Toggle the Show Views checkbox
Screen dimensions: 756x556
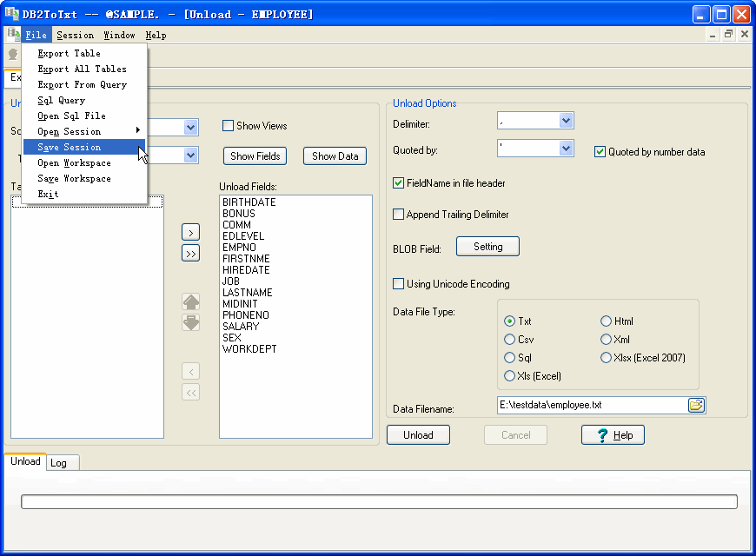coord(228,126)
